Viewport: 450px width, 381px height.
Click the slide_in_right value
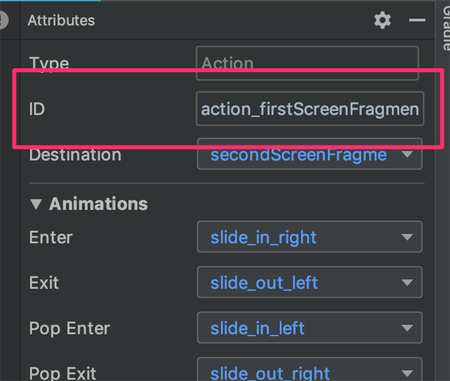(263, 238)
